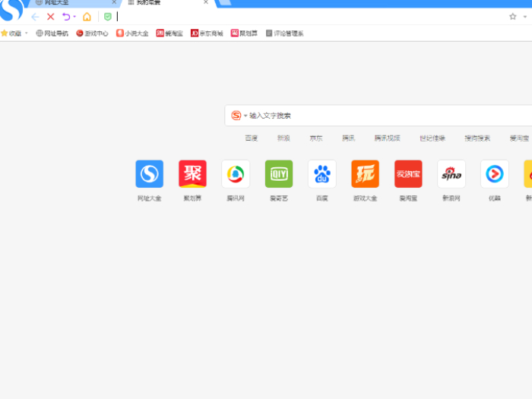Click into the address bar
This screenshot has height=399, width=532.
pos(310,17)
